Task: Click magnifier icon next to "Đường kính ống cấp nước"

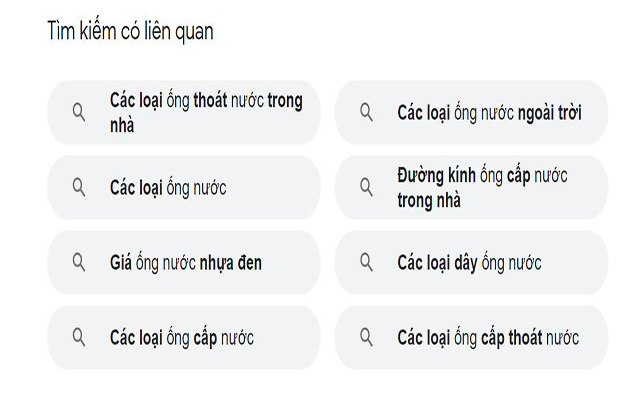Action: (367, 188)
